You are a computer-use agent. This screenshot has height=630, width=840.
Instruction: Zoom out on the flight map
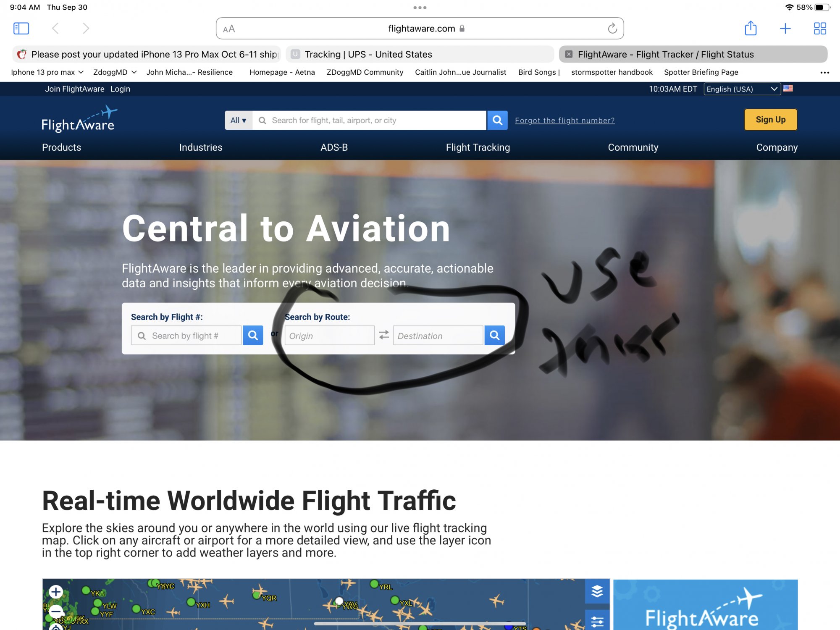click(x=56, y=611)
